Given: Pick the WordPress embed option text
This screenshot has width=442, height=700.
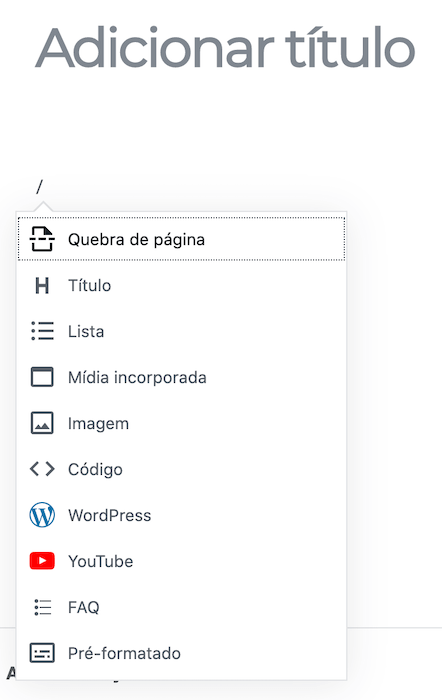Looking at the screenshot, I should click(109, 516).
